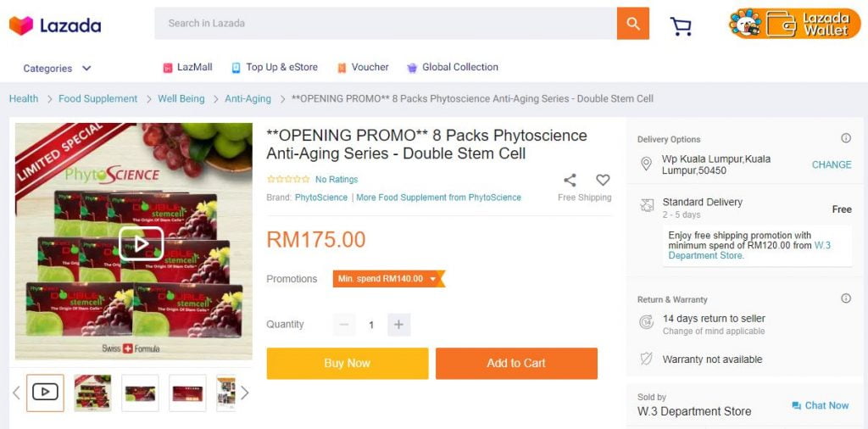
Task: Open the Lazada Wallet banner
Action: [x=794, y=24]
